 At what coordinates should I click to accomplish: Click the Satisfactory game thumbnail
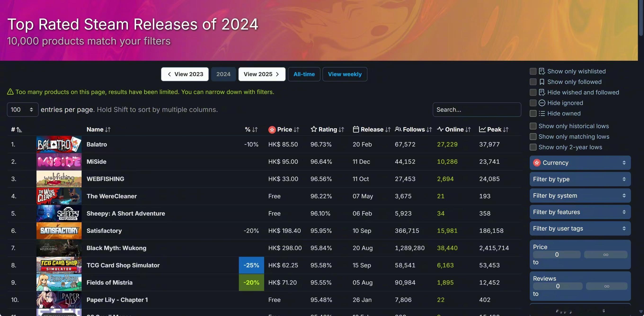59,231
